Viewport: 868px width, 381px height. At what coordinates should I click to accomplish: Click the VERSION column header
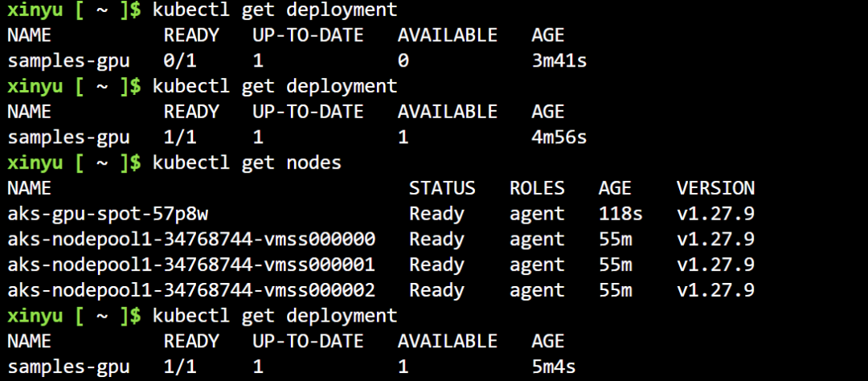point(715,189)
